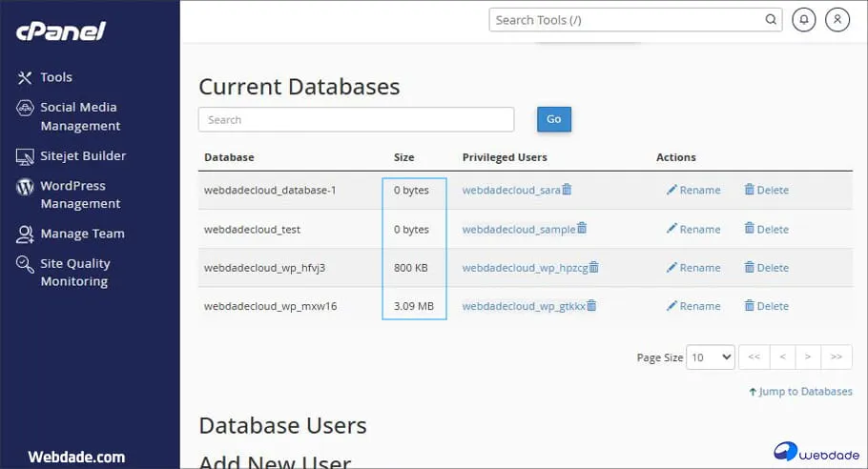
Task: Click the 800 KB size value
Action: tap(411, 268)
